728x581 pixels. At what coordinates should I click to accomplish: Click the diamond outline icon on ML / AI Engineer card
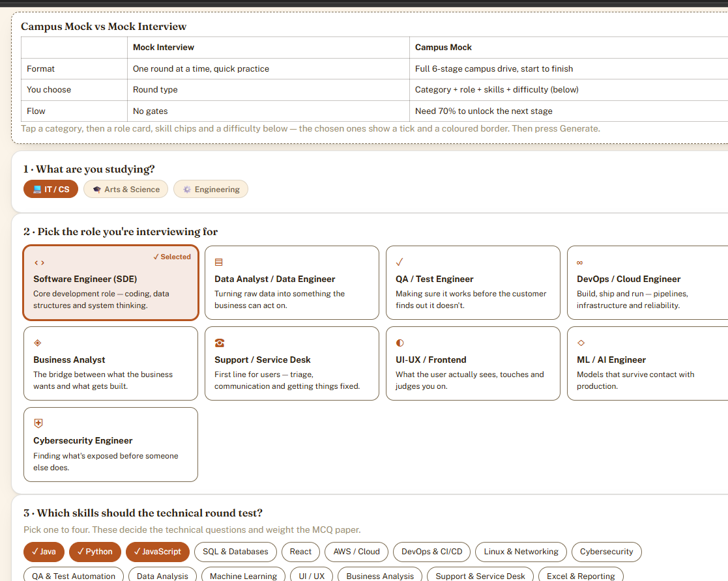tap(581, 343)
